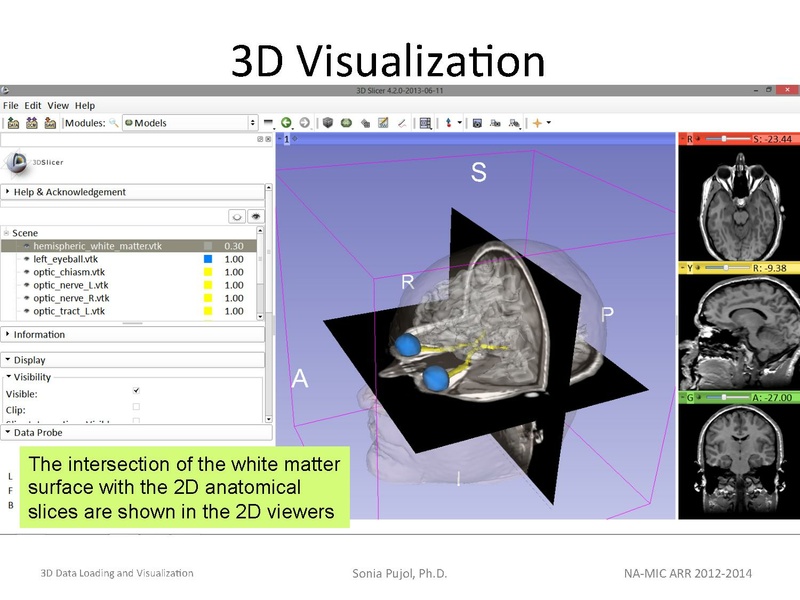Toggle visibility eye of optic_nerve_R.vtk
The image size is (800, 600).
coord(27,298)
